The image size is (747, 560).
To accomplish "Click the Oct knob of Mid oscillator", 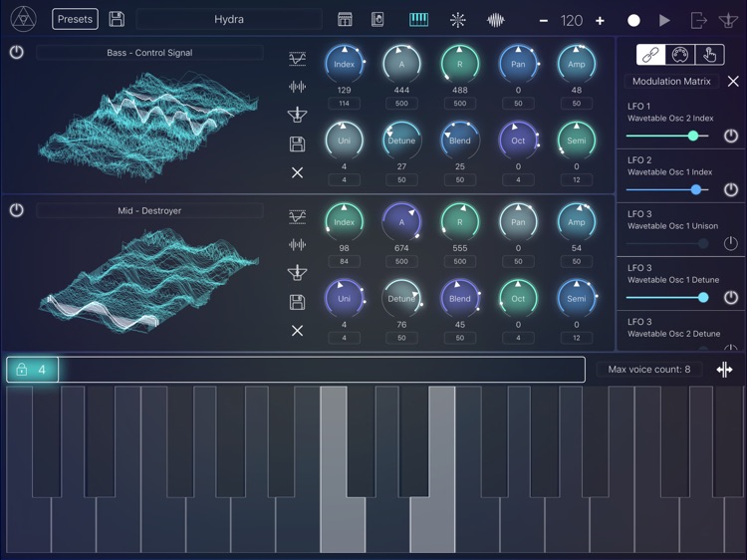I will coord(518,298).
